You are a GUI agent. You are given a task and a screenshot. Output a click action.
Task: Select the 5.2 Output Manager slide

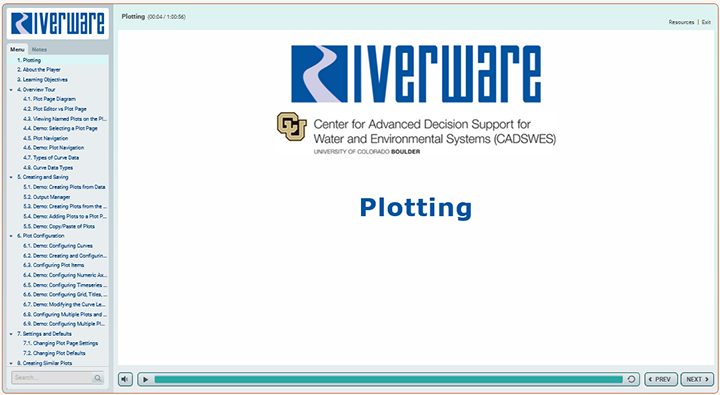(x=46, y=197)
